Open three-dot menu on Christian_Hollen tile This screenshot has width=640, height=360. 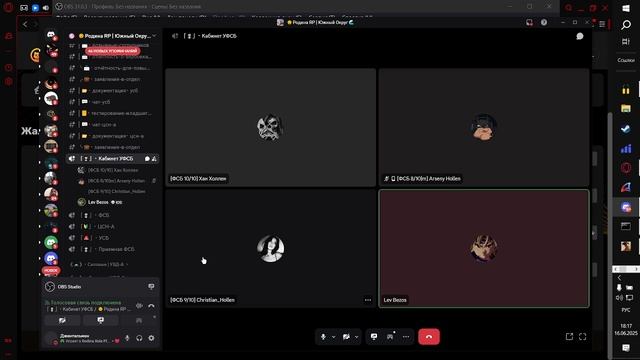368,300
